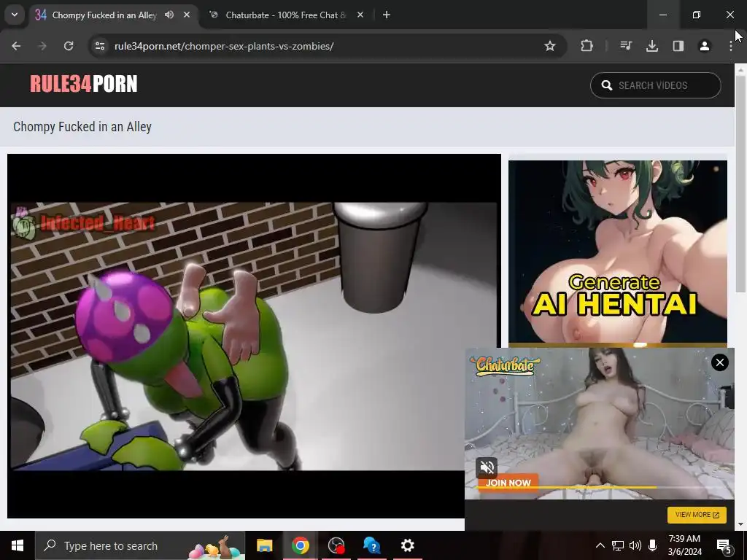
Task: Open network status tray icon
Action: coord(618,545)
